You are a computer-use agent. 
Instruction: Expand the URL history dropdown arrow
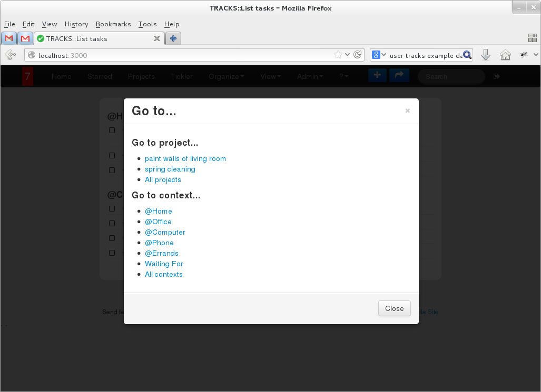[348, 55]
